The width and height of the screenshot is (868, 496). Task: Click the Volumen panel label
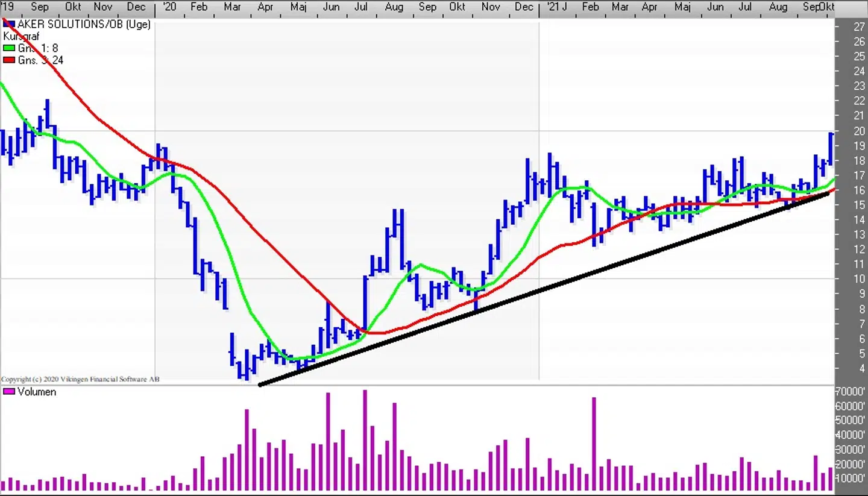[37, 392]
